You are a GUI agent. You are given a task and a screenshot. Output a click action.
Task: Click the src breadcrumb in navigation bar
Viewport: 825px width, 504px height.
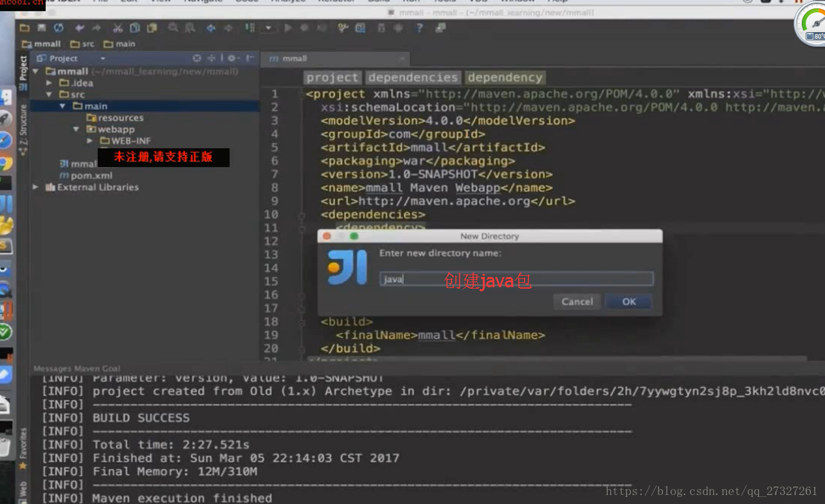point(82,44)
